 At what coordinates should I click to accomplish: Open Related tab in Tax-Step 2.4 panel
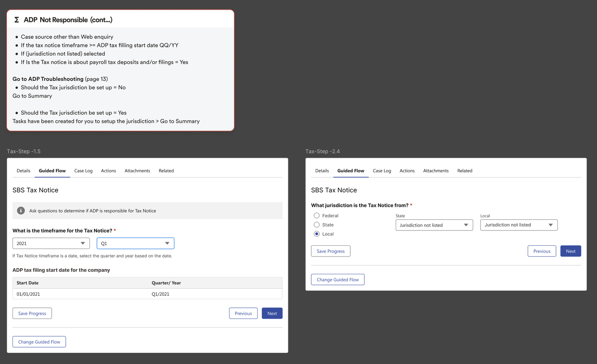coord(465,171)
